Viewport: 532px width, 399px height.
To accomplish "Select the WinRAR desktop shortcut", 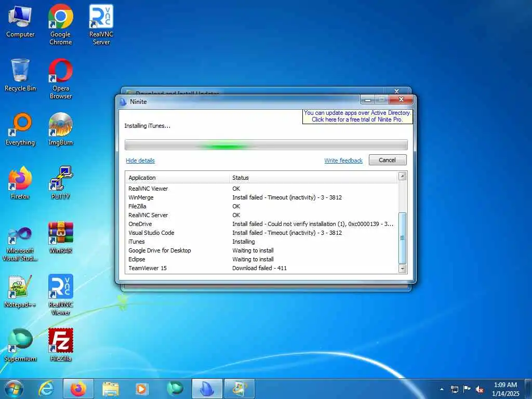I will 60,237.
